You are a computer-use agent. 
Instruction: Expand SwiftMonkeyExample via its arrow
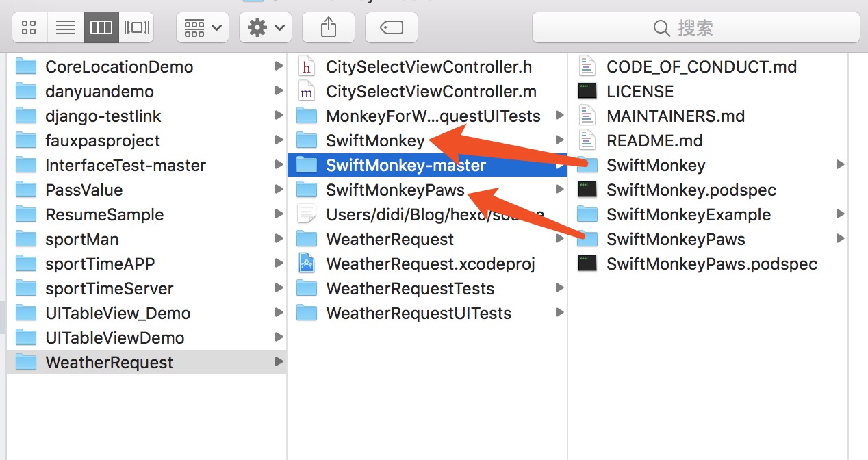[840, 214]
